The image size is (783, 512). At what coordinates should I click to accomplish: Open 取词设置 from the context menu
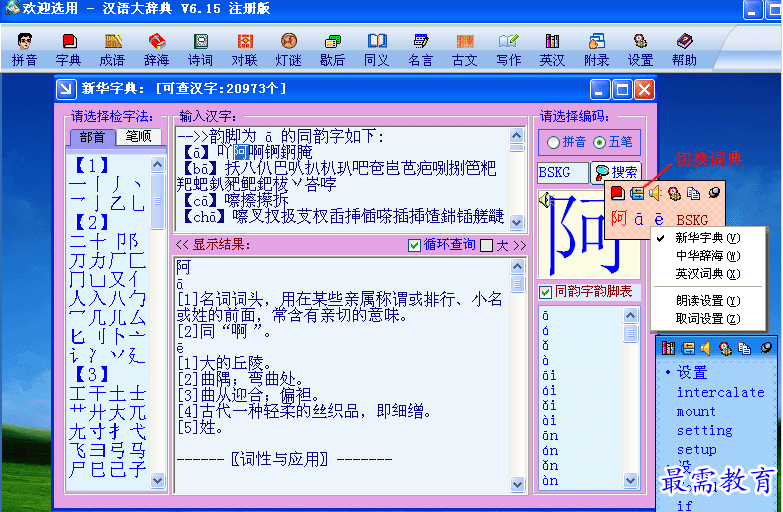pos(708,319)
